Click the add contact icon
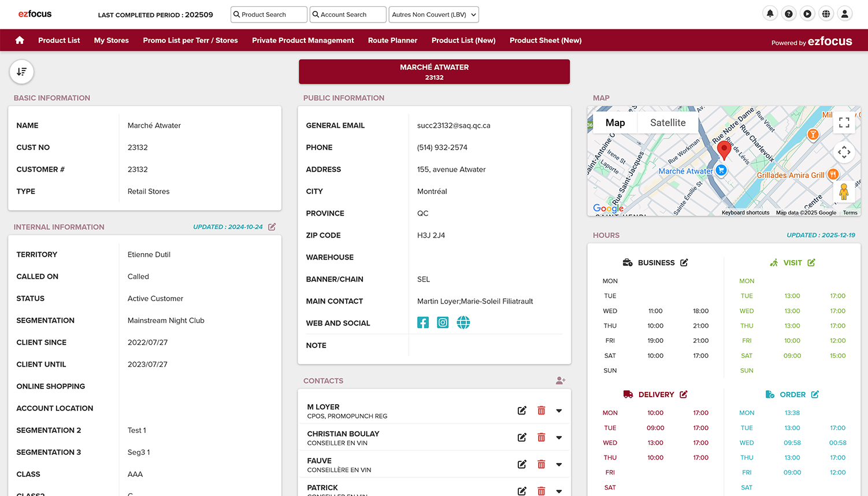Viewport: 868px width, 496px height. click(560, 380)
